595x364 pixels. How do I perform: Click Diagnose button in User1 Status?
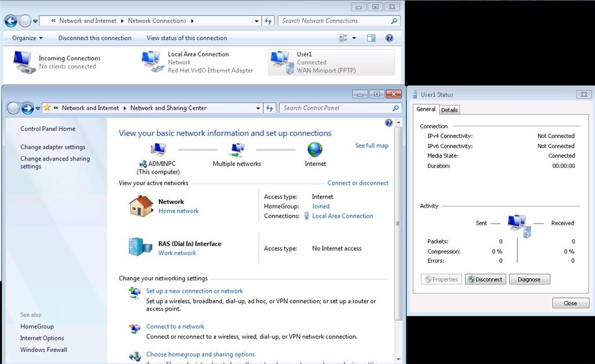coord(529,279)
